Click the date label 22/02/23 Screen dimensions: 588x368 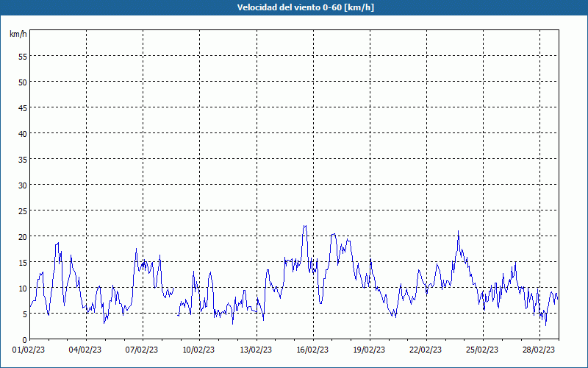426,350
